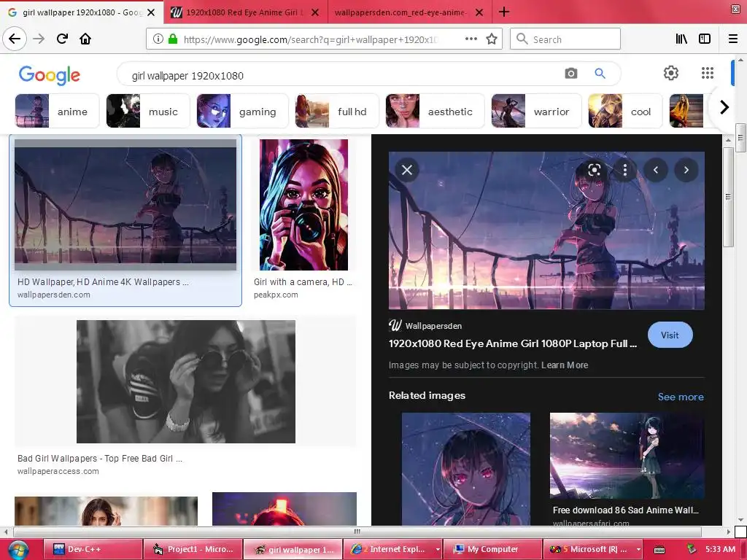747x560 pixels.
Task: Click the URL address bar
Action: (309, 39)
